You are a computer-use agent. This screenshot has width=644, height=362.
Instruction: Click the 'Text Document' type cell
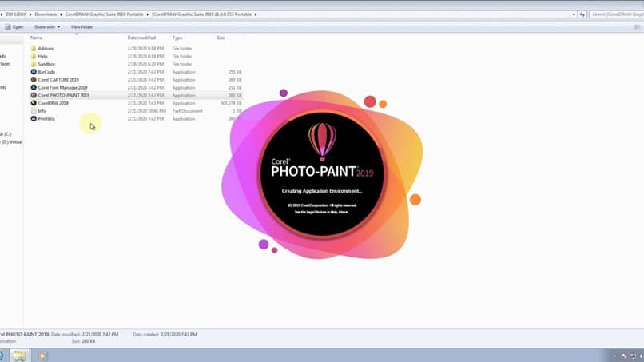(187, 111)
